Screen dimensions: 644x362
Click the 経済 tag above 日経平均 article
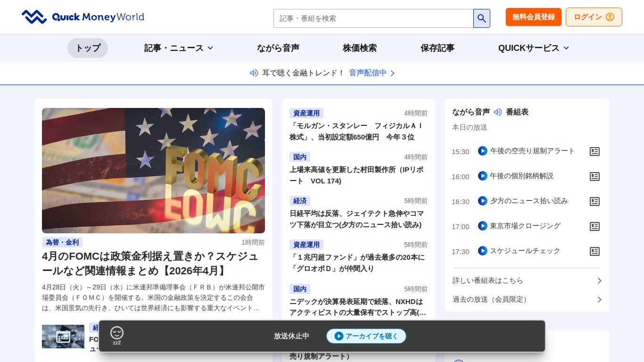click(x=300, y=201)
